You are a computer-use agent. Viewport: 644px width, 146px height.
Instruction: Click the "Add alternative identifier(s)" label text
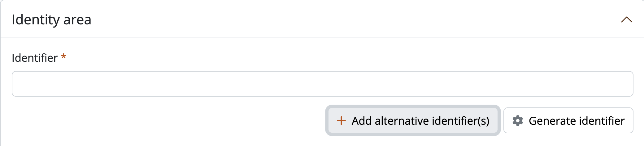coord(420,121)
